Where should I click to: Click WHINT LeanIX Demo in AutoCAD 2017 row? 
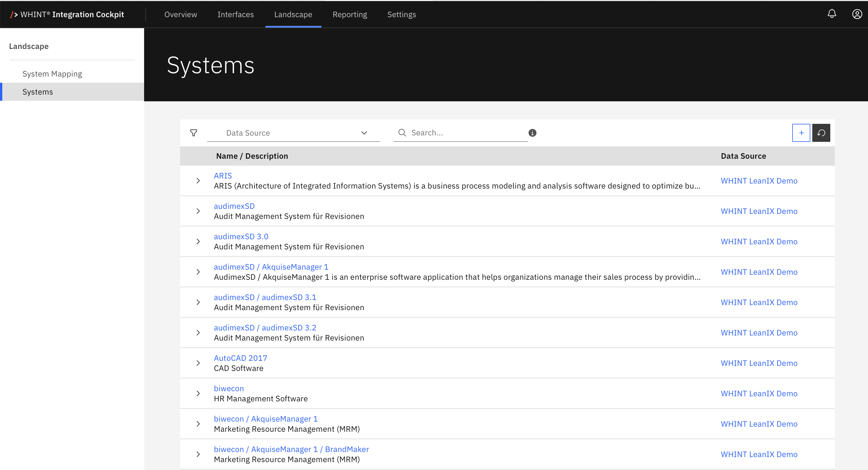(x=759, y=363)
